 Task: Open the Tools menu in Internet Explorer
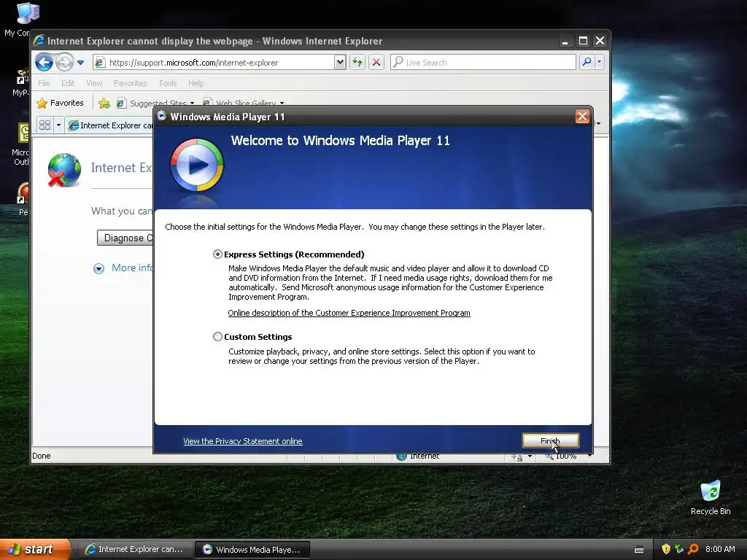point(168,83)
